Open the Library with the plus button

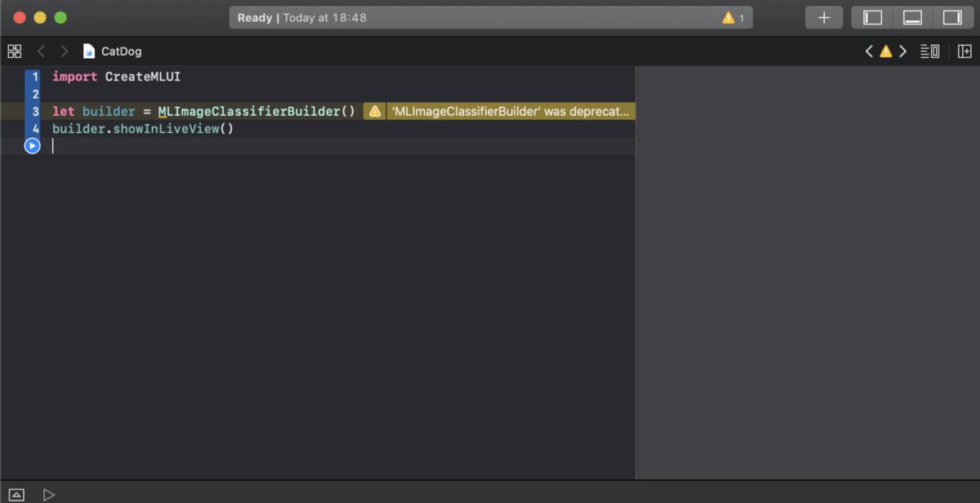coord(823,17)
